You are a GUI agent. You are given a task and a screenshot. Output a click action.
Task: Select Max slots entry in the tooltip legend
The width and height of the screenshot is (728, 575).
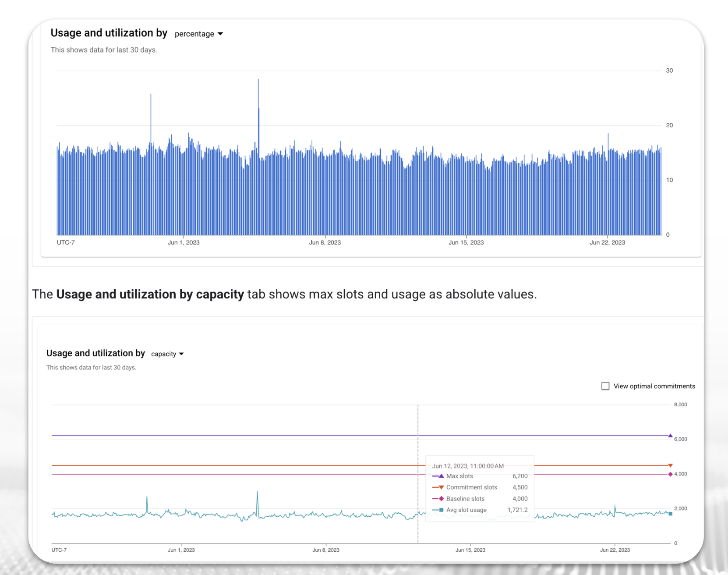click(x=459, y=476)
